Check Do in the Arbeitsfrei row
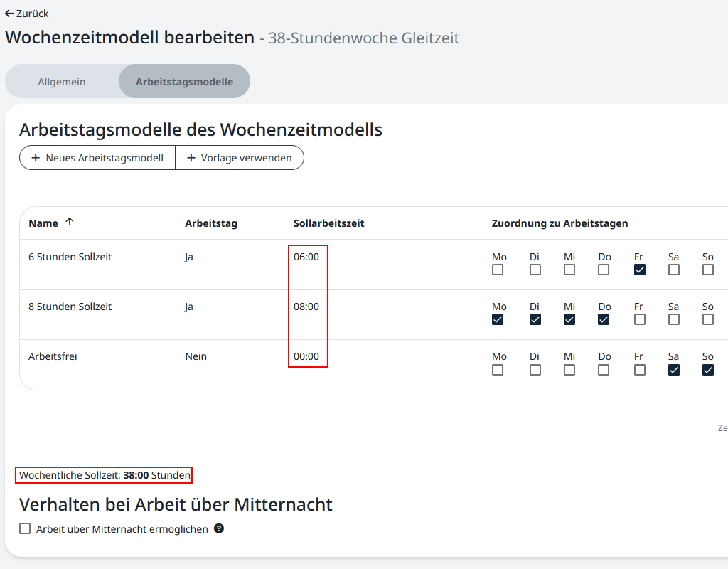The image size is (728, 569). pos(604,369)
